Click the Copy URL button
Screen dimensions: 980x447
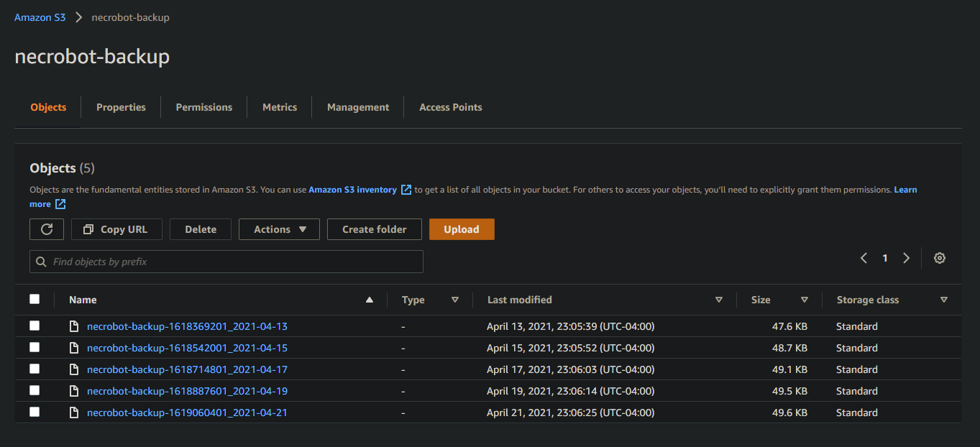[x=116, y=229]
